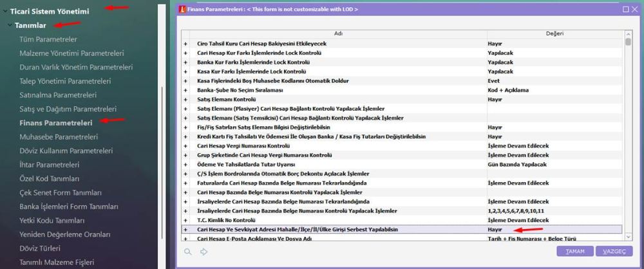Click the Logo app icon in the title bar

pyautogui.click(x=182, y=8)
